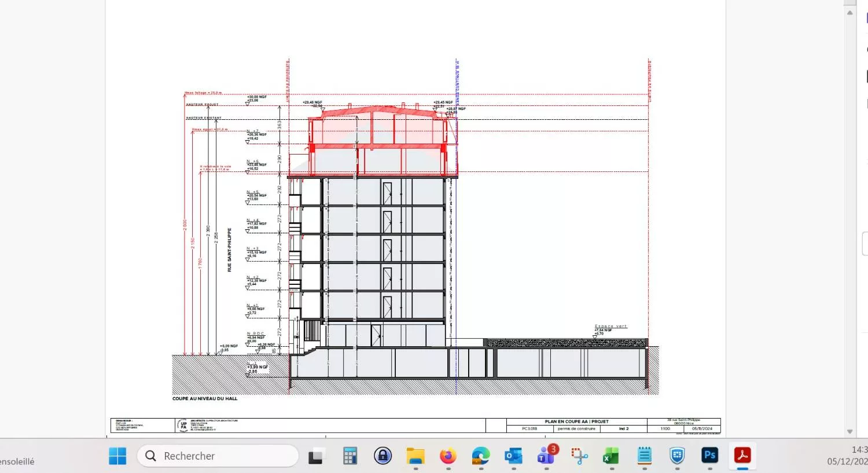Open the blue shield app icon
868x473 pixels.
(x=677, y=456)
